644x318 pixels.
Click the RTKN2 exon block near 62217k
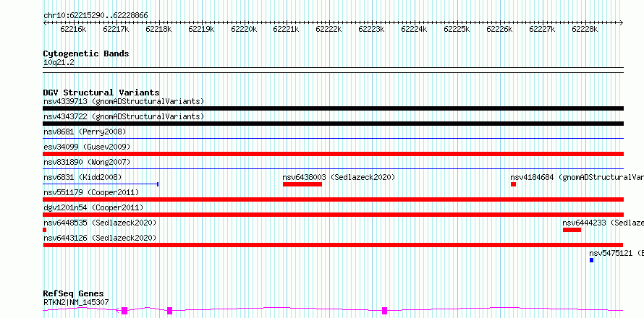point(124,311)
